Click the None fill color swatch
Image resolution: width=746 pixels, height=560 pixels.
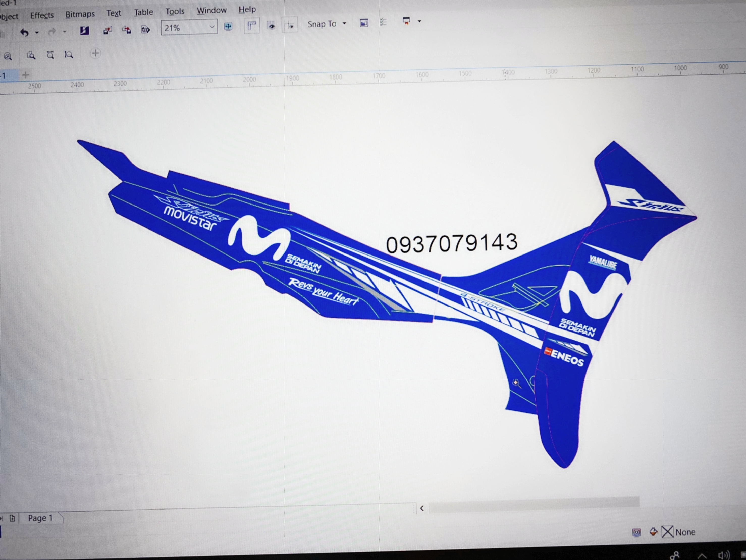click(667, 532)
